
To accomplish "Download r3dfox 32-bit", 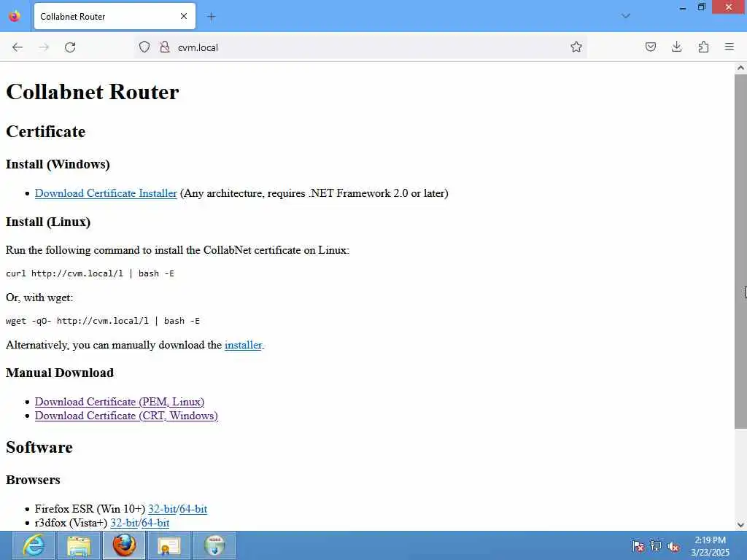I will 124,523.
